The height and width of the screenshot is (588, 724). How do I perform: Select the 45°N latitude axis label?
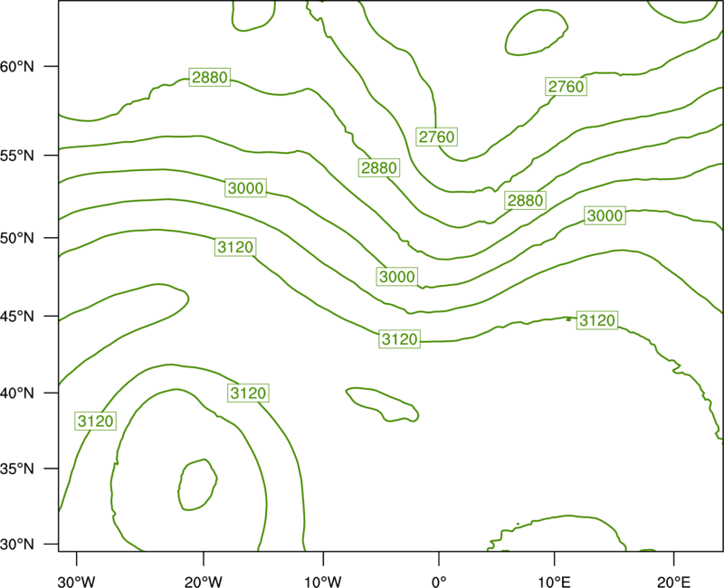17,317
